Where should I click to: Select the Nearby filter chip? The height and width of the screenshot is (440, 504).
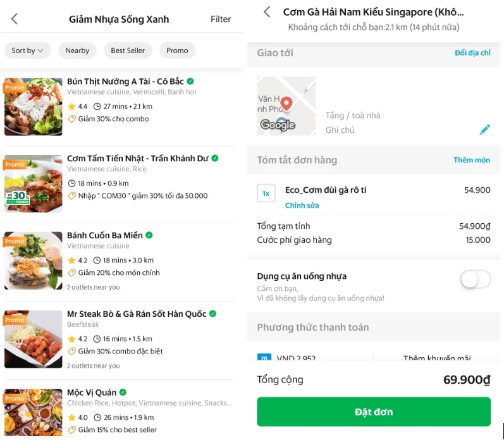click(x=77, y=51)
